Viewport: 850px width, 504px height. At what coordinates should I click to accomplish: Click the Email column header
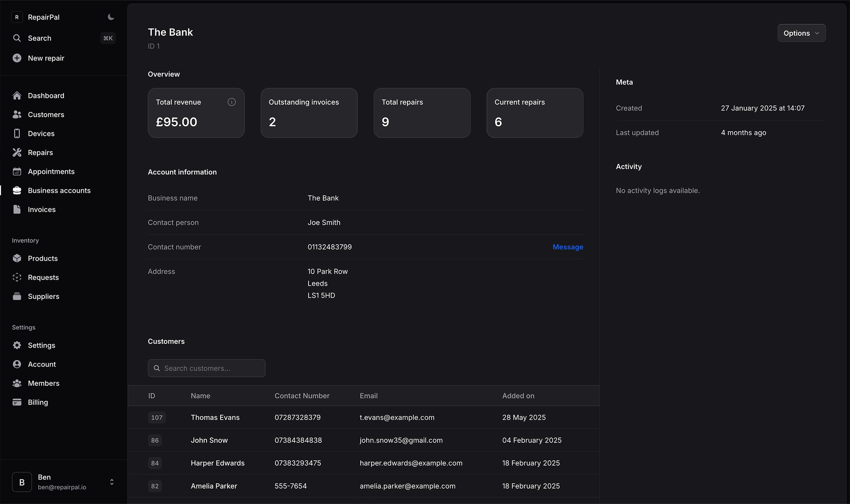click(x=369, y=396)
